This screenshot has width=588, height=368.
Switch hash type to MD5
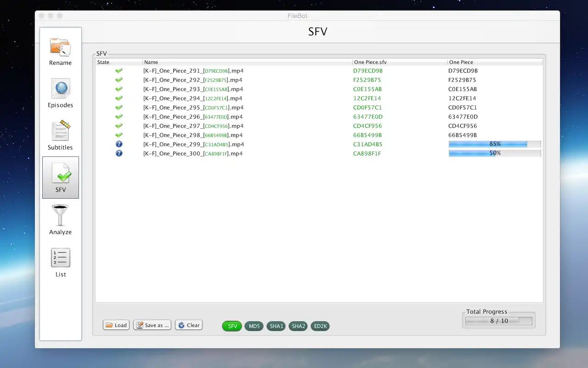(x=254, y=326)
